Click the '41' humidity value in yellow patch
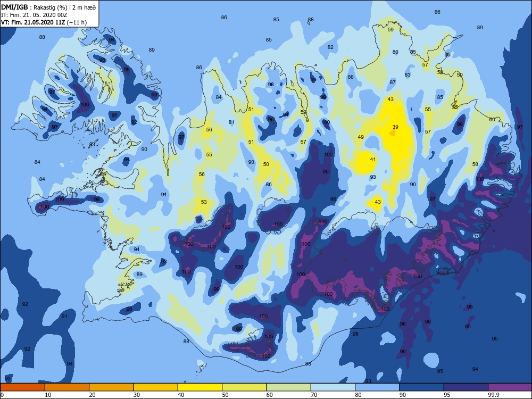The height and width of the screenshot is (399, 532). 373,159
